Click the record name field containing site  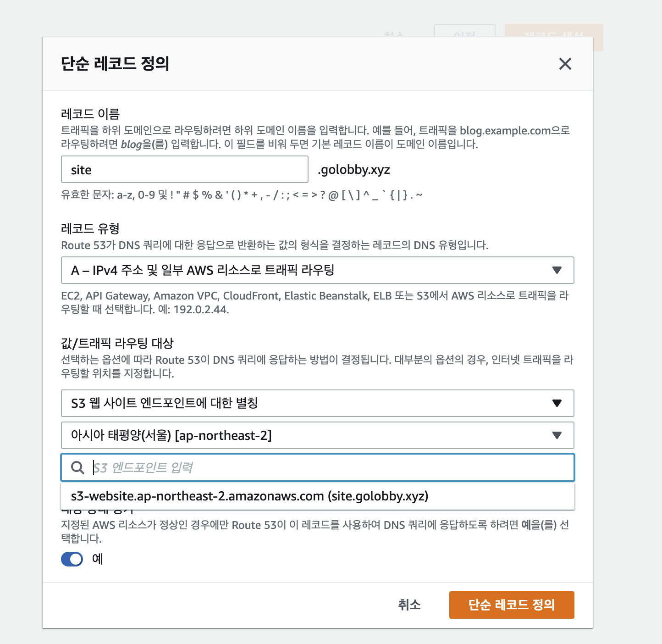pos(185,169)
